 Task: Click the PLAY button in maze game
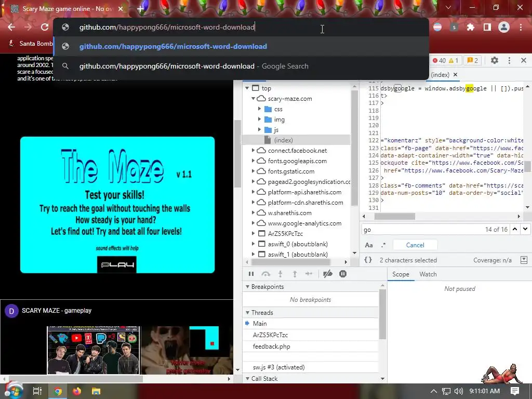coord(117,264)
